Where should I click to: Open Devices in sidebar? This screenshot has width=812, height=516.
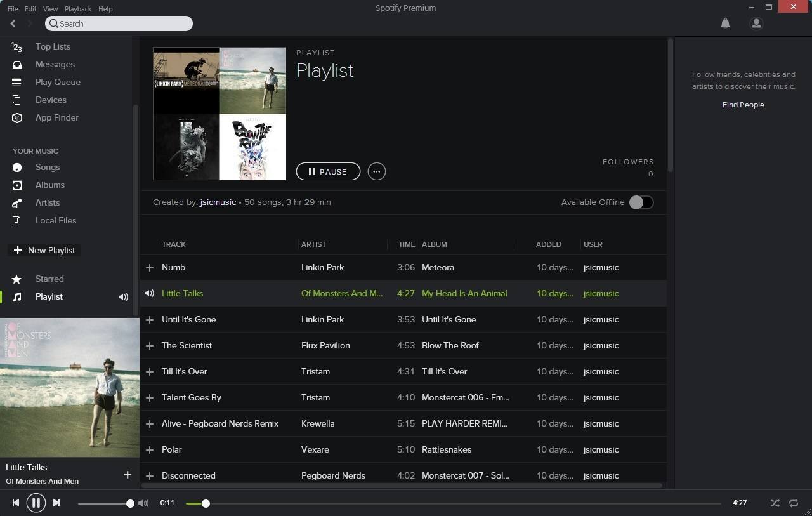(51, 100)
